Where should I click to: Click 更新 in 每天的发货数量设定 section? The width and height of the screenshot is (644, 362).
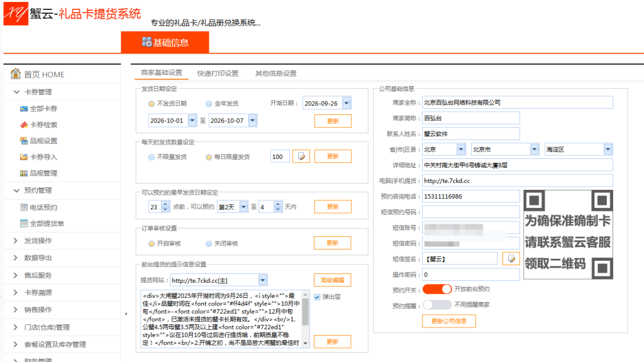pos(333,156)
